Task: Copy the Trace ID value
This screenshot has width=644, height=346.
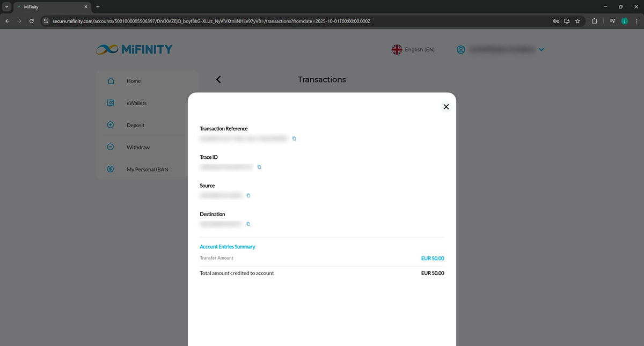Action: tap(259, 167)
